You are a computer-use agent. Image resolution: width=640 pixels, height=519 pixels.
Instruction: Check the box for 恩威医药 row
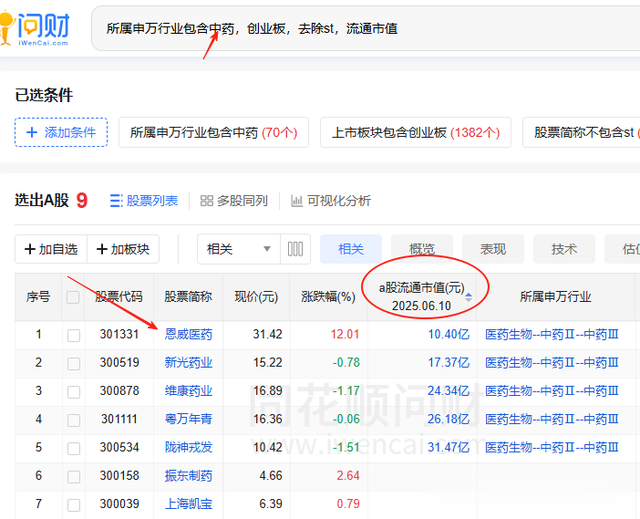coord(73,335)
